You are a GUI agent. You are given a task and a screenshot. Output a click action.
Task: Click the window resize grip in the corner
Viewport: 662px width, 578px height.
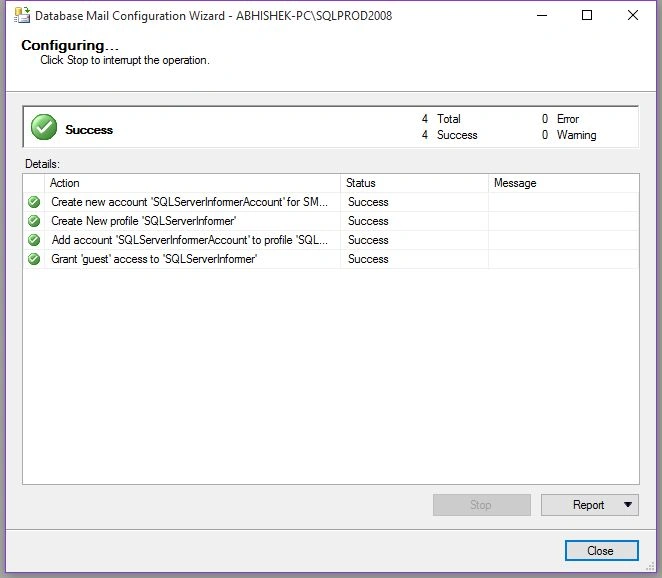tap(651, 567)
